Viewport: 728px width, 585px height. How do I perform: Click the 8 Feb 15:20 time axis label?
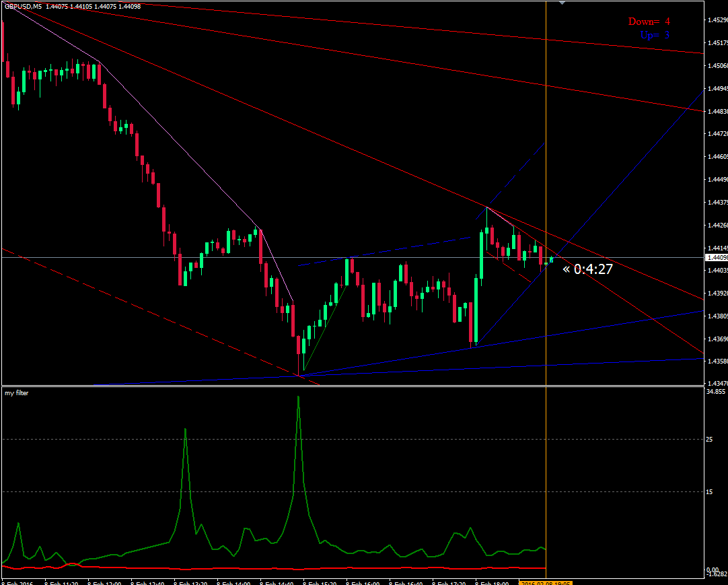coord(320,583)
